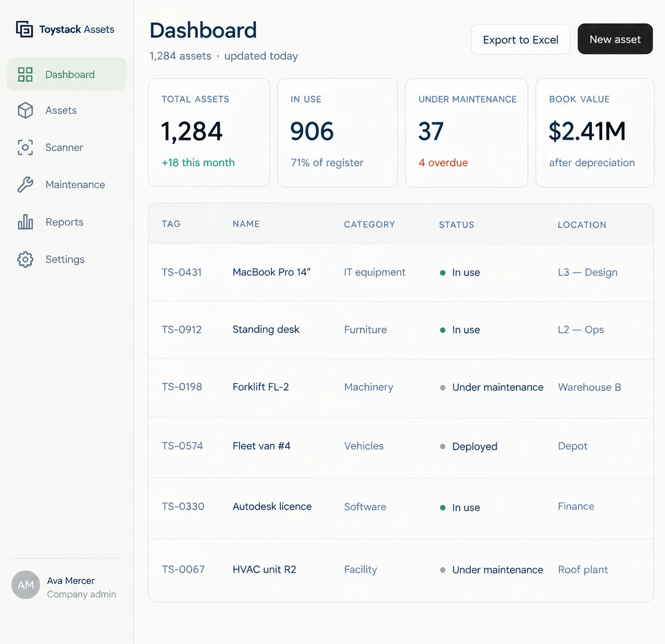Viewport: 665px width, 644px height.
Task: Click the Ava Mercer profile name
Action: 71,581
